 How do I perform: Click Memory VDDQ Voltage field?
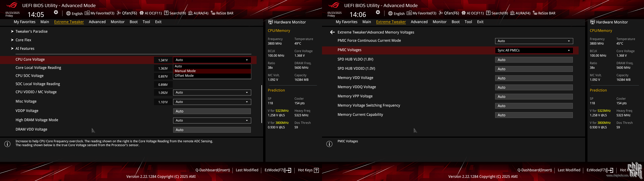(534, 87)
